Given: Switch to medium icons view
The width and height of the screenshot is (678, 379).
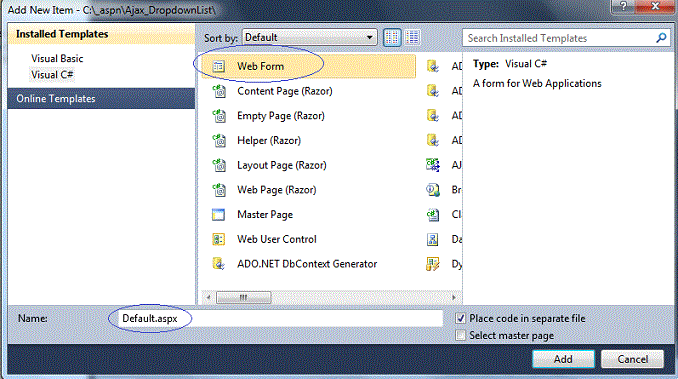Looking at the screenshot, I should pyautogui.click(x=392, y=38).
